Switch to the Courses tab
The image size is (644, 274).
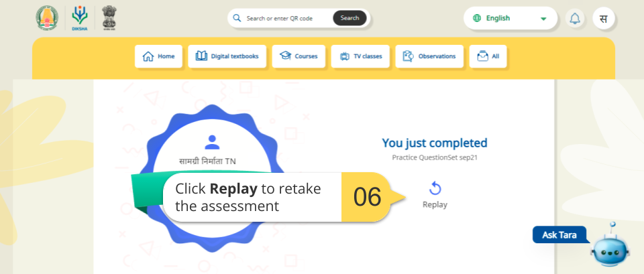coord(299,56)
